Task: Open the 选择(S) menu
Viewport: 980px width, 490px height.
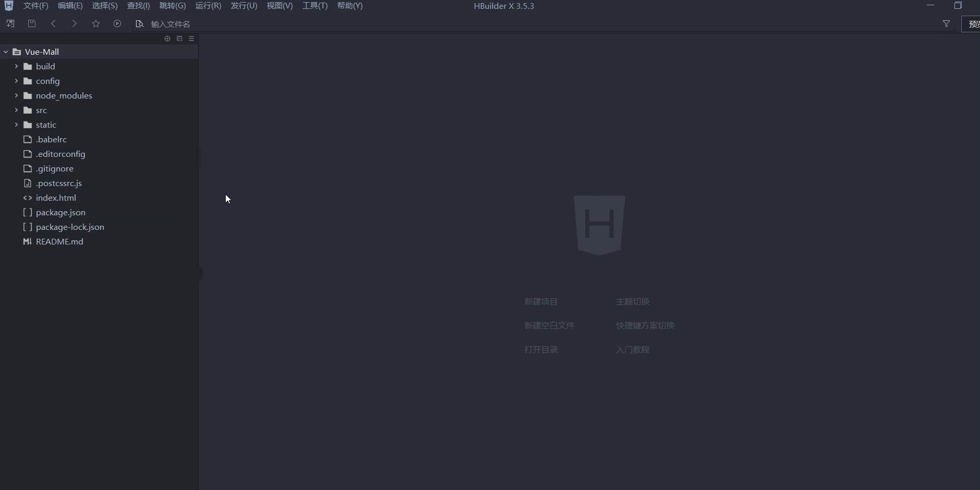Action: pyautogui.click(x=105, y=6)
